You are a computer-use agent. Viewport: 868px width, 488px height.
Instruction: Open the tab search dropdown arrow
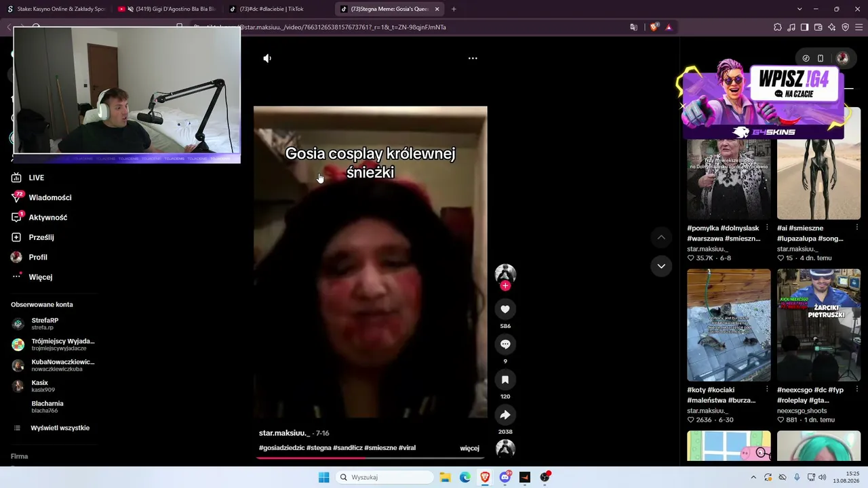point(800,9)
